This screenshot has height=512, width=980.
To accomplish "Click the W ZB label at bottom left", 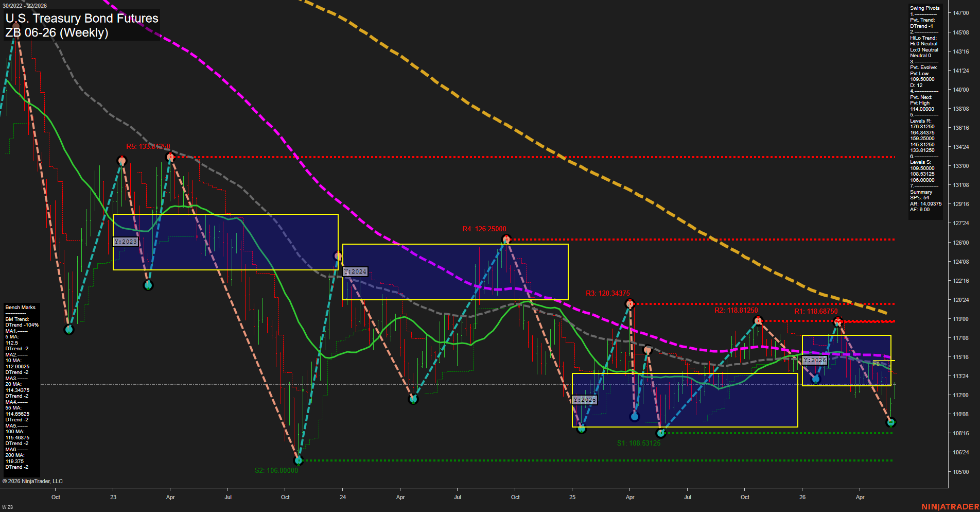I will point(7,507).
